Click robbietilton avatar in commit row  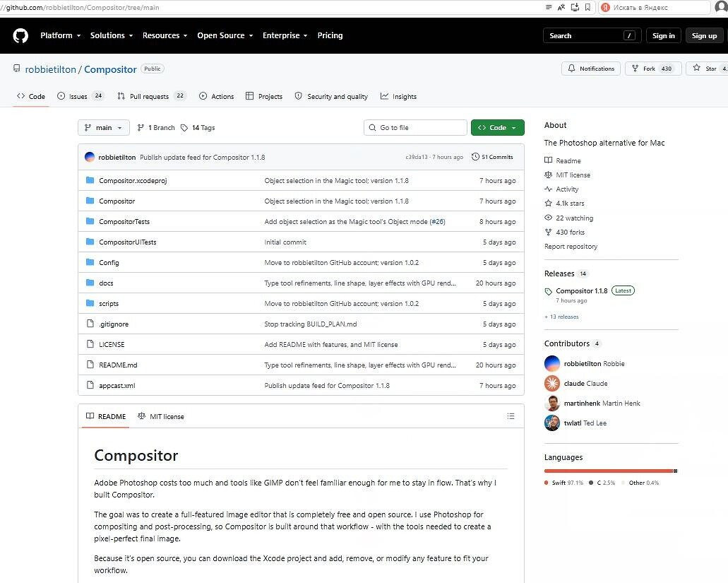coord(90,157)
